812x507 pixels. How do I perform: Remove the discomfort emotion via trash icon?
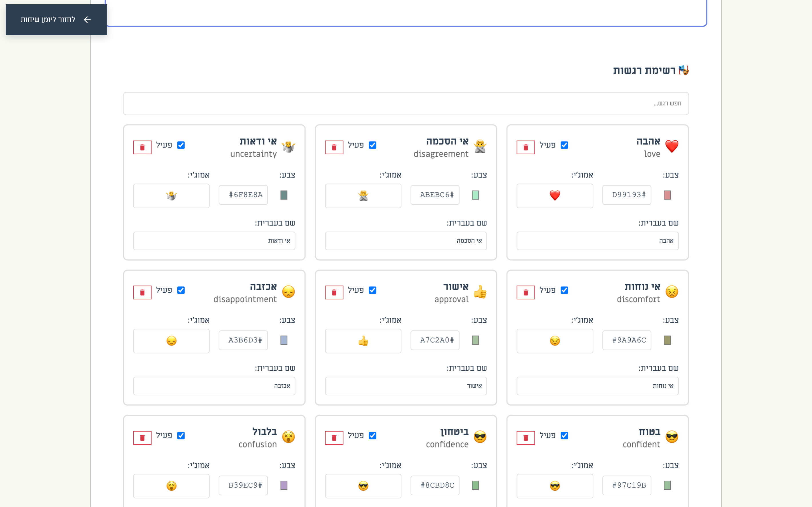coord(525,292)
